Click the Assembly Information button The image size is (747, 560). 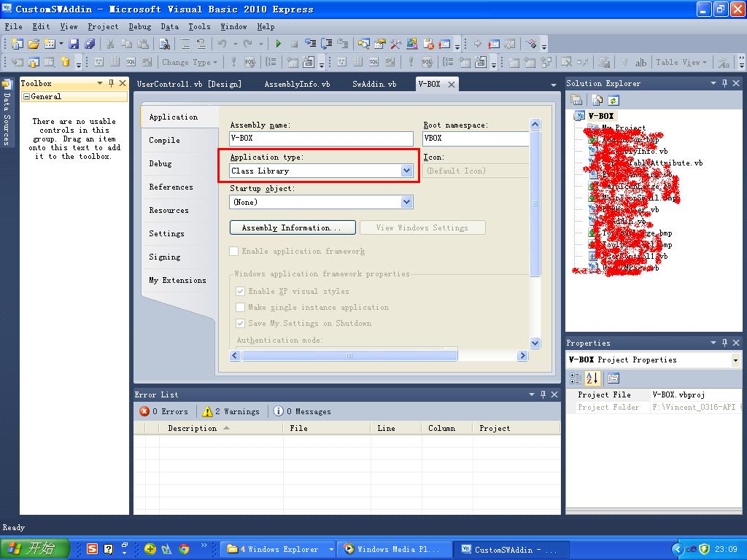point(293,227)
